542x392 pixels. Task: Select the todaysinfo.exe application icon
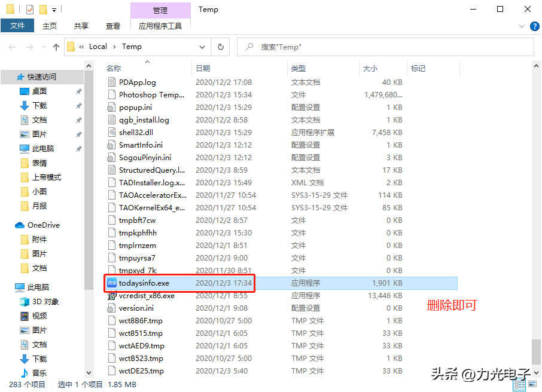pyautogui.click(x=112, y=283)
